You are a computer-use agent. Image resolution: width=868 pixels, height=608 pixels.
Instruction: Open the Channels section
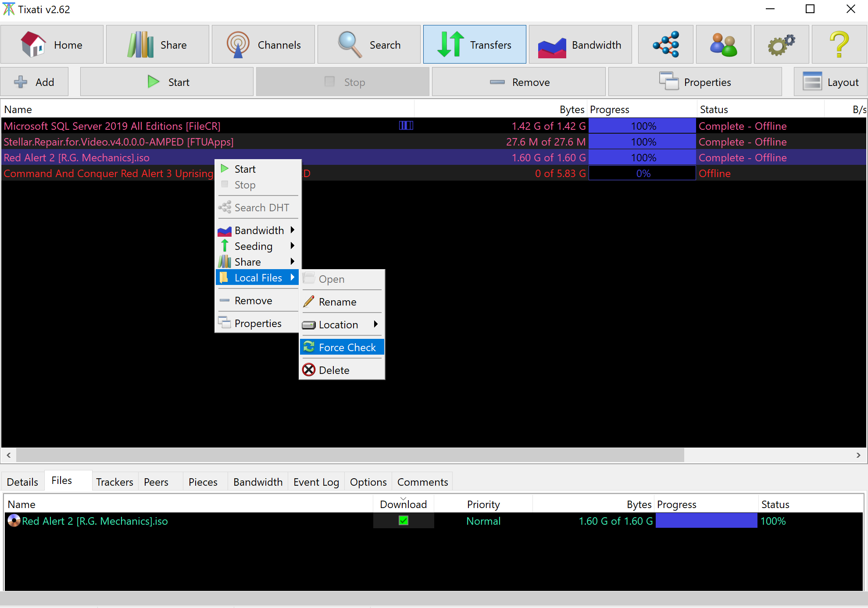click(263, 44)
